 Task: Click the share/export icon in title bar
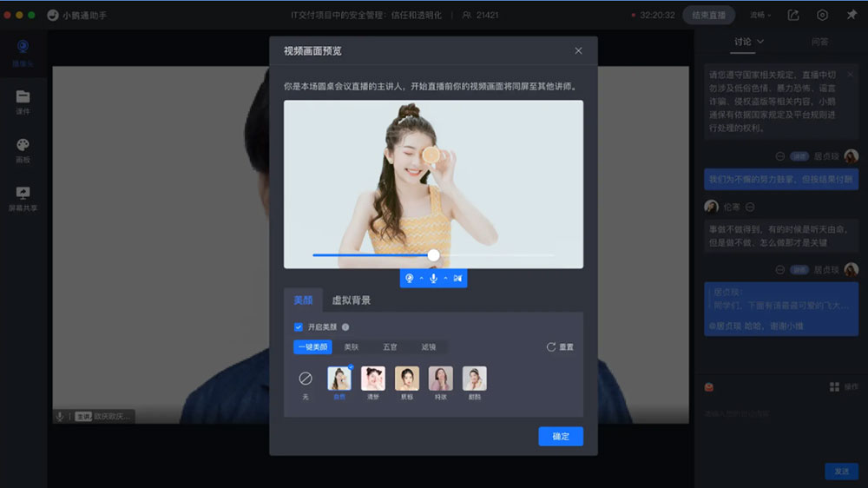click(793, 15)
